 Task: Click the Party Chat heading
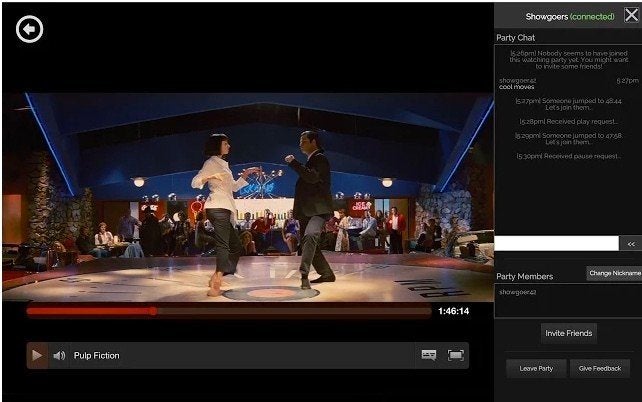pos(515,38)
